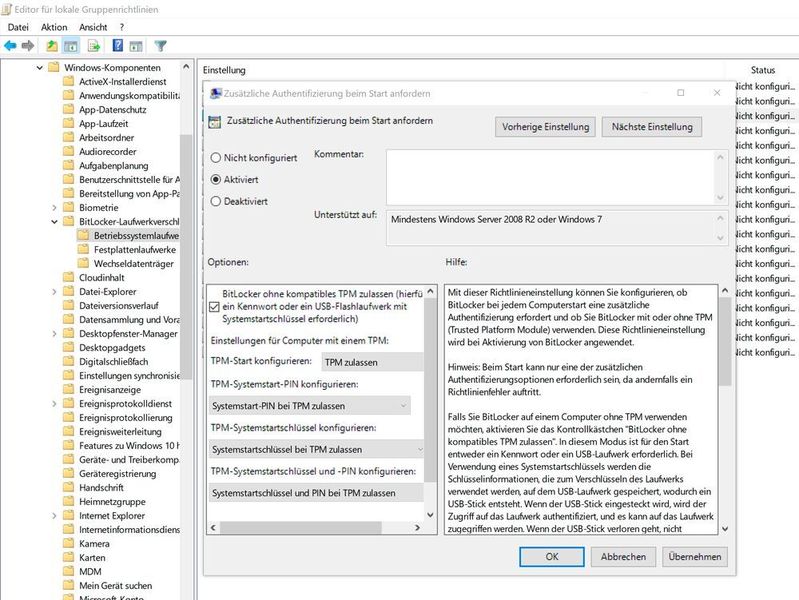Click the folder icon next to App-Datenschutz
Image resolution: width=799 pixels, height=600 pixels.
pyautogui.click(x=69, y=109)
